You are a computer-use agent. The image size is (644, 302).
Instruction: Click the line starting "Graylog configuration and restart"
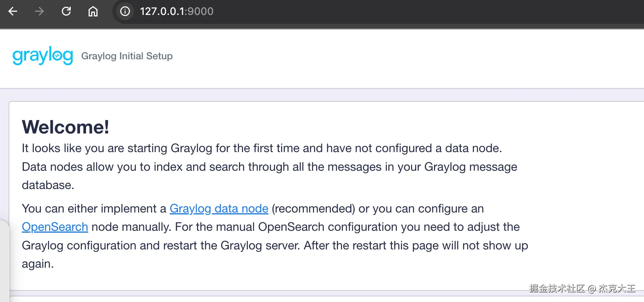tap(275, 246)
